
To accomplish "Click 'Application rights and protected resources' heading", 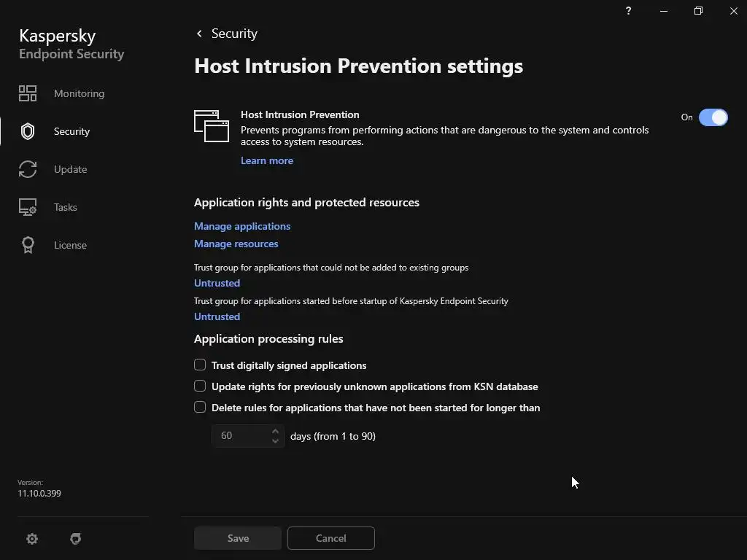I will [x=306, y=203].
